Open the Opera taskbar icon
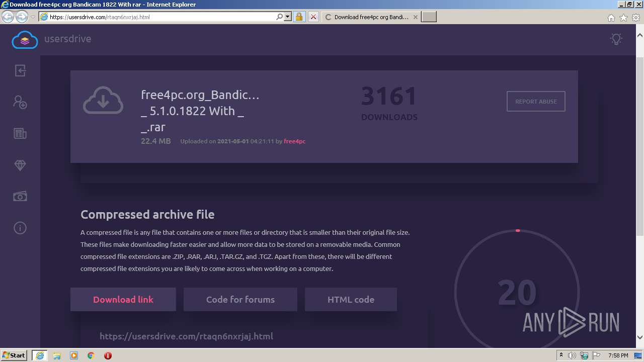Screen dimensions: 644x362 pyautogui.click(x=108, y=355)
